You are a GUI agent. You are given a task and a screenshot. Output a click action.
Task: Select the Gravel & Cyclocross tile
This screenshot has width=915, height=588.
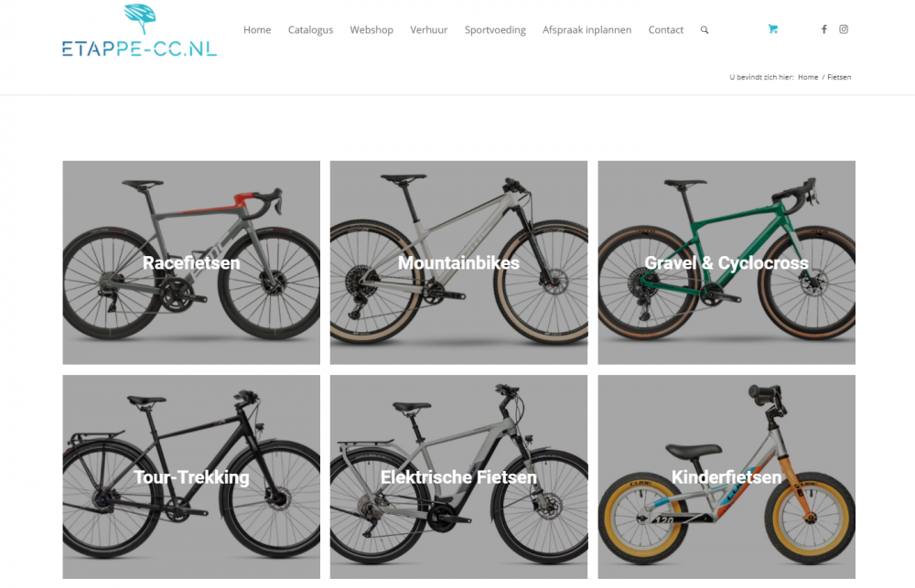727,262
